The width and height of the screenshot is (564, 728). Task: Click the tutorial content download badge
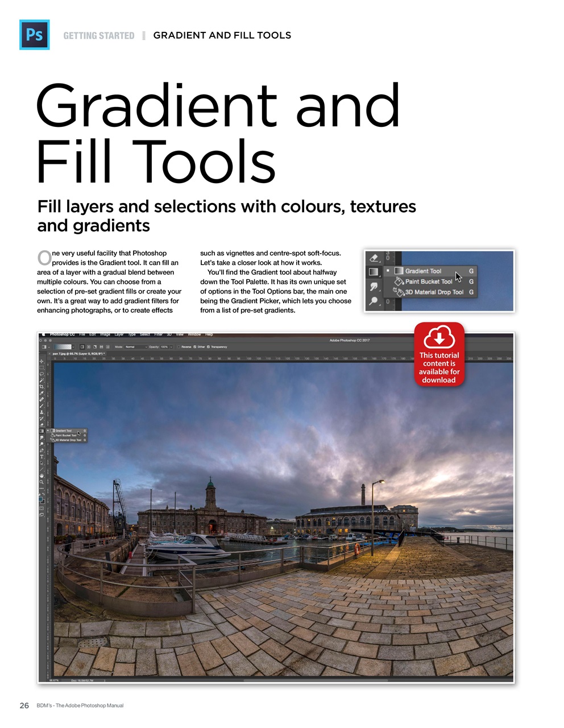coord(439,354)
